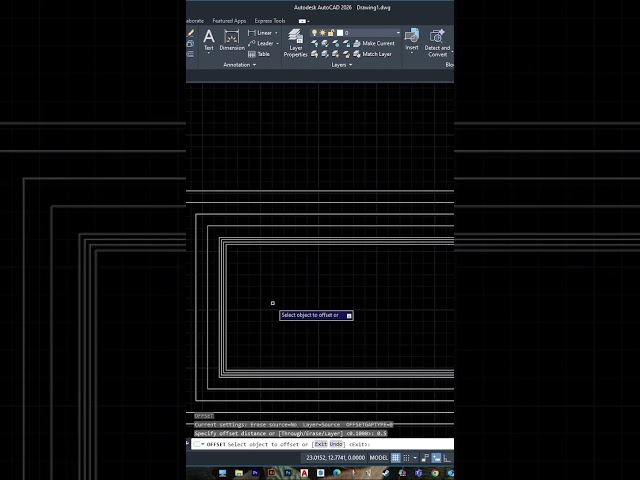Click the Linear dimension button
Screen dimensions: 640x480
(260, 33)
